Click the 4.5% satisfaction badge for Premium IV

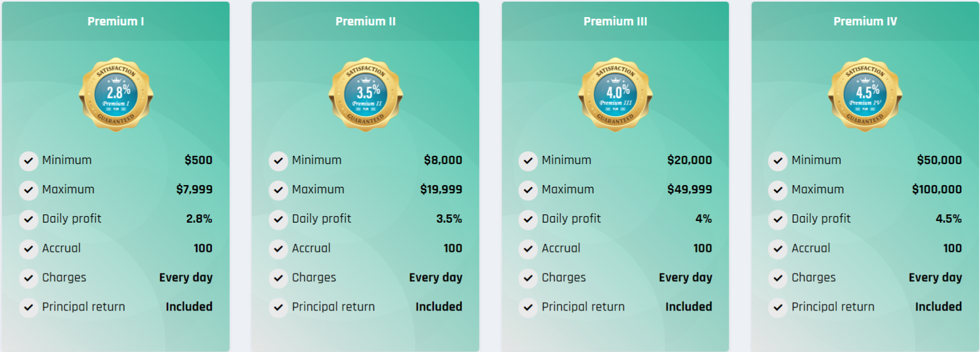865,94
